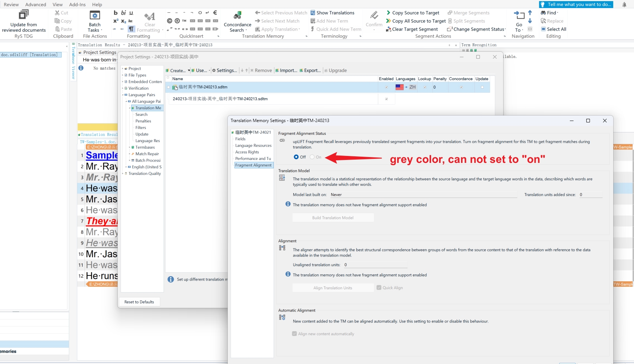Viewport: 634px width, 364px height.
Task: Select Language Resources in TM settings list
Action: tap(253, 145)
